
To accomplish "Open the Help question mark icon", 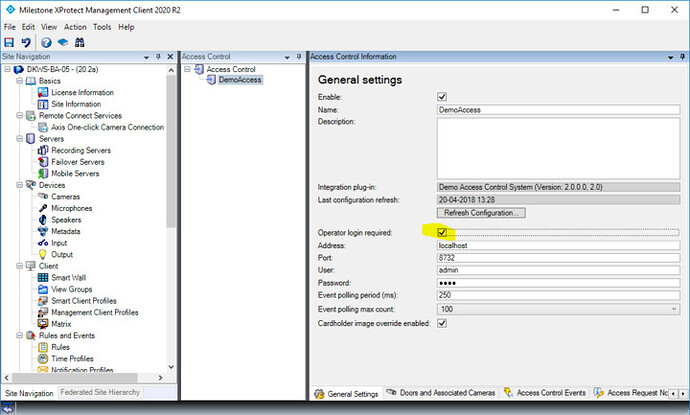I will 46,42.
